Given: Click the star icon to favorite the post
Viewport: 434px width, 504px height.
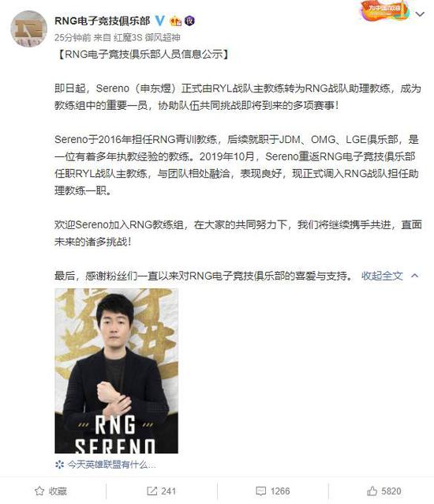Looking at the screenshot, I should coord(39,491).
